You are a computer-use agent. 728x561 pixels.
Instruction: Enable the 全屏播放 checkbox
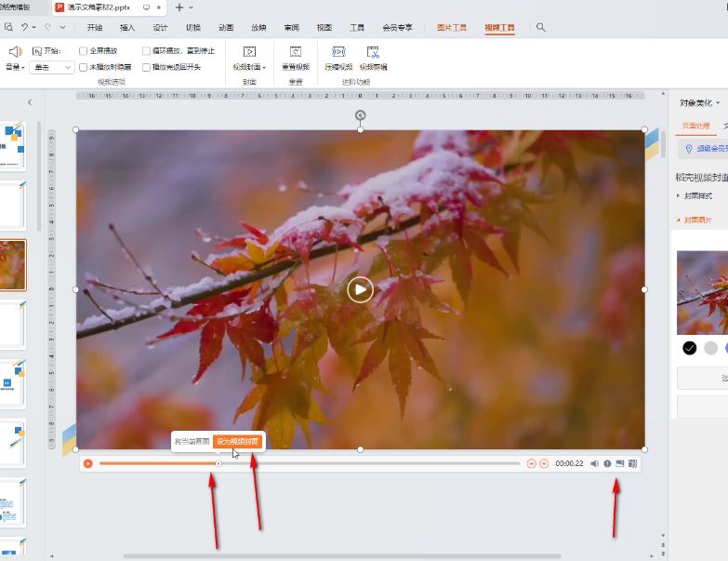pos(84,51)
